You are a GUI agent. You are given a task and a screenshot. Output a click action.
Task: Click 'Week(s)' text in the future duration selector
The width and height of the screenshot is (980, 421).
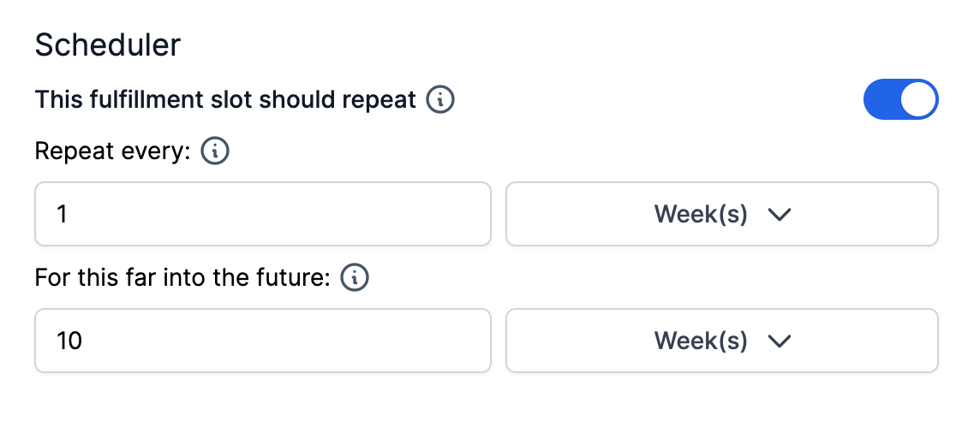(x=701, y=341)
